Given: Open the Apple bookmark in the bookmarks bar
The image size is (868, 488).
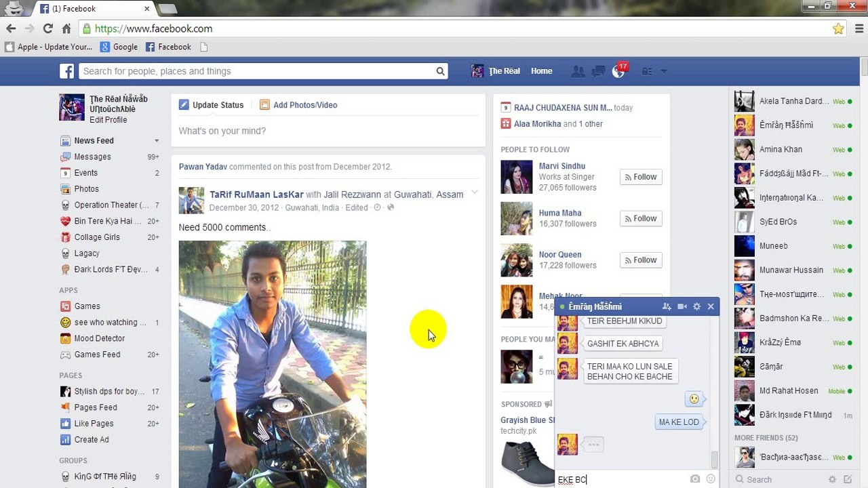Looking at the screenshot, I should tap(48, 47).
